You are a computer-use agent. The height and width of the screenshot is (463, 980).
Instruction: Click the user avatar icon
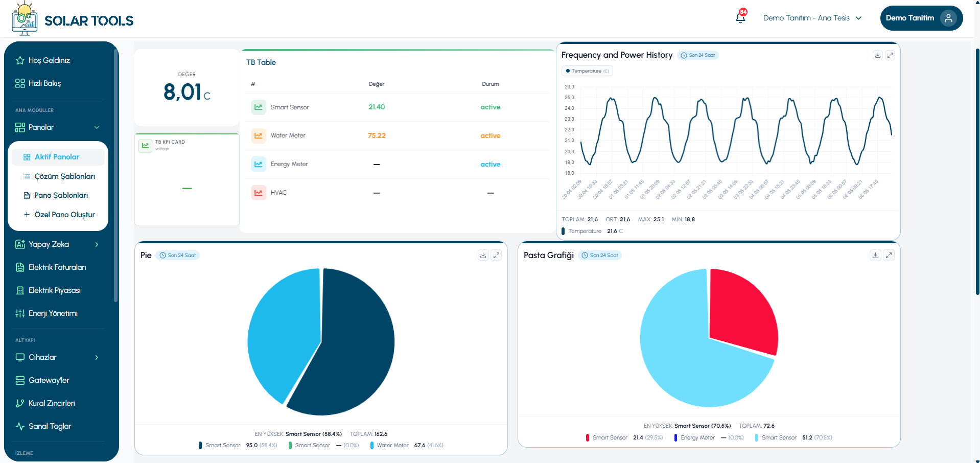[x=948, y=18]
